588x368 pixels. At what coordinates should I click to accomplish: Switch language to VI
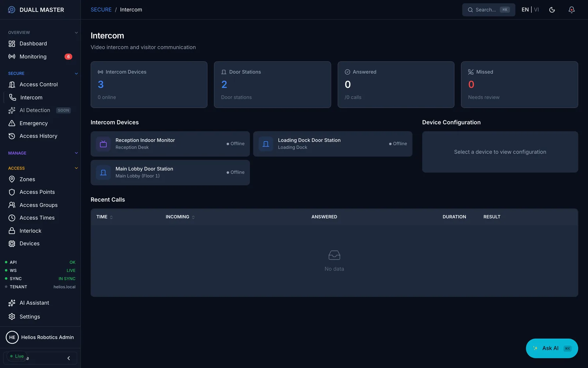537,10
